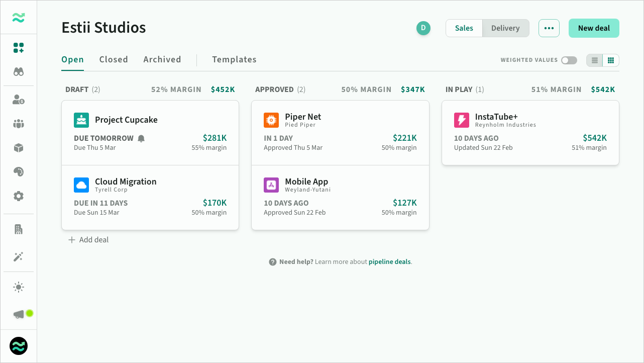Switch to grid view layout
Image resolution: width=644 pixels, height=363 pixels.
(x=611, y=60)
